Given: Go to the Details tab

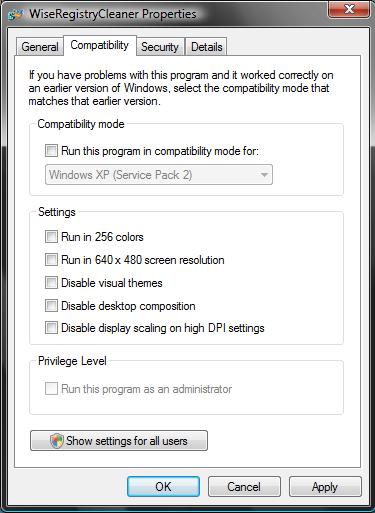Looking at the screenshot, I should (206, 47).
